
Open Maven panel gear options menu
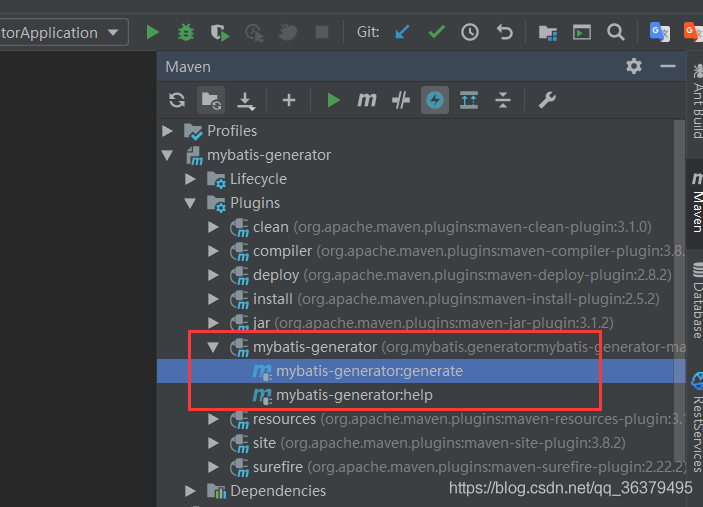tap(633, 66)
